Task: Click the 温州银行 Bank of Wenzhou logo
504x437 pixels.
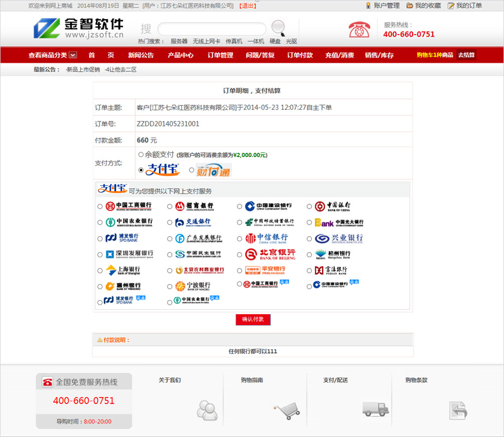Action: pos(123,286)
